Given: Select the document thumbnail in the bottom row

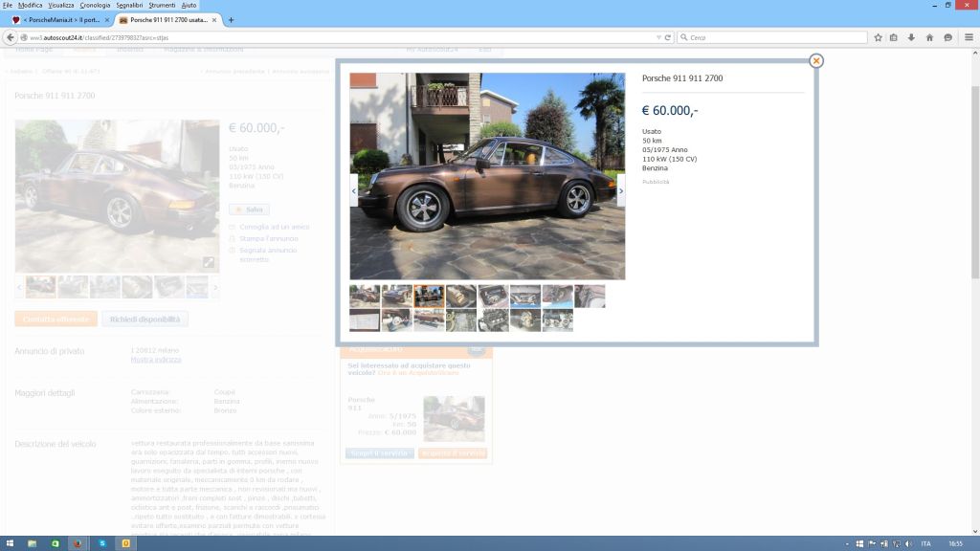Looking at the screenshot, I should (x=365, y=320).
